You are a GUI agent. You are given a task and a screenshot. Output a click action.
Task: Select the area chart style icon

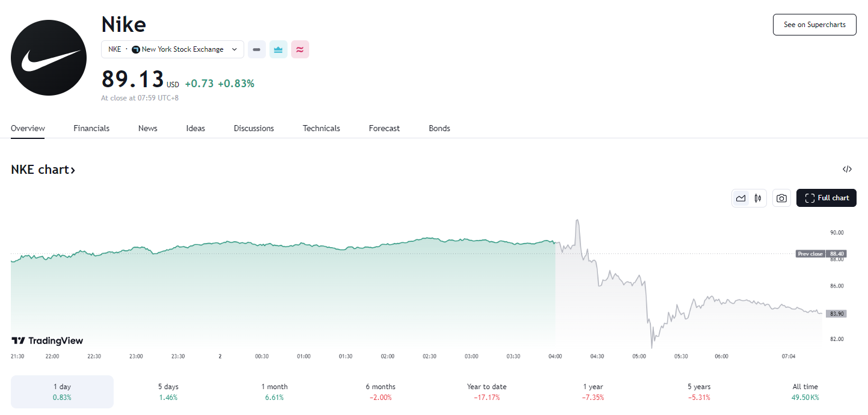click(740, 197)
